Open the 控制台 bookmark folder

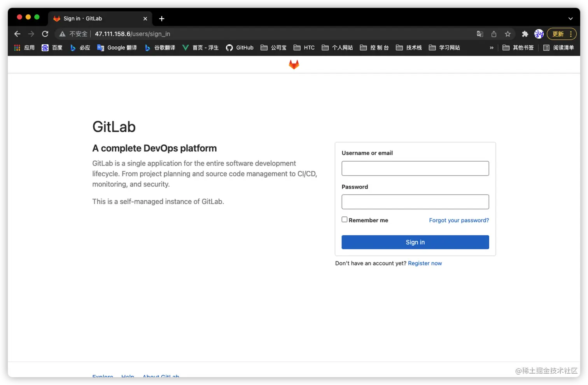coord(374,47)
